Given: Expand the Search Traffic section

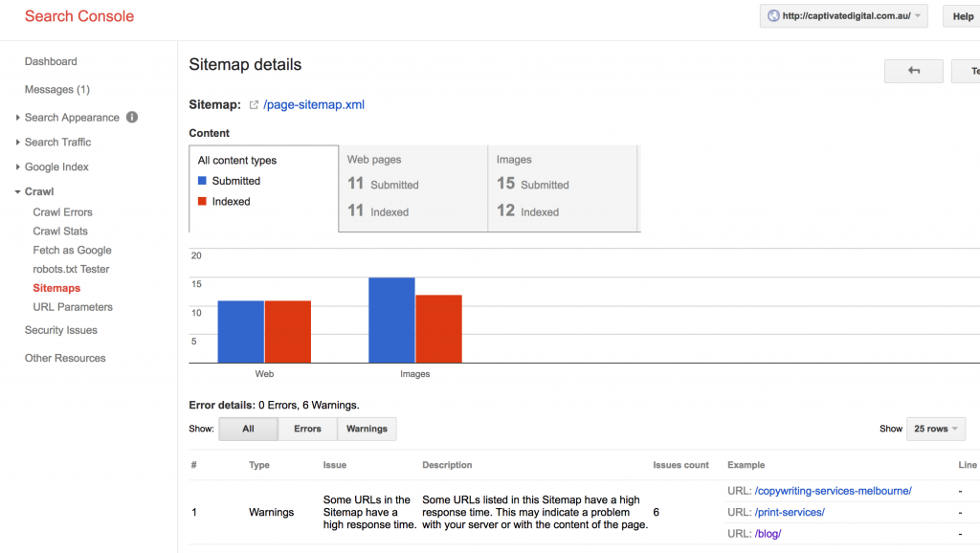Looking at the screenshot, I should click(17, 143).
